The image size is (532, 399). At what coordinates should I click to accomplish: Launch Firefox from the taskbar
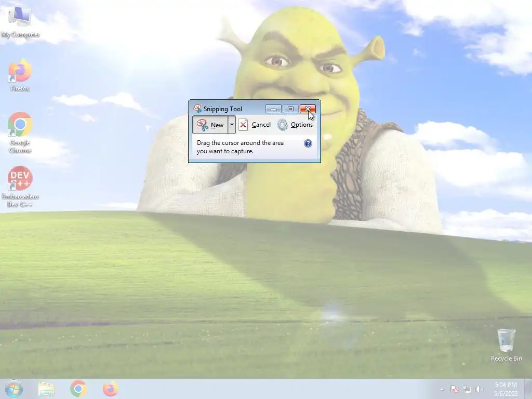(111, 389)
